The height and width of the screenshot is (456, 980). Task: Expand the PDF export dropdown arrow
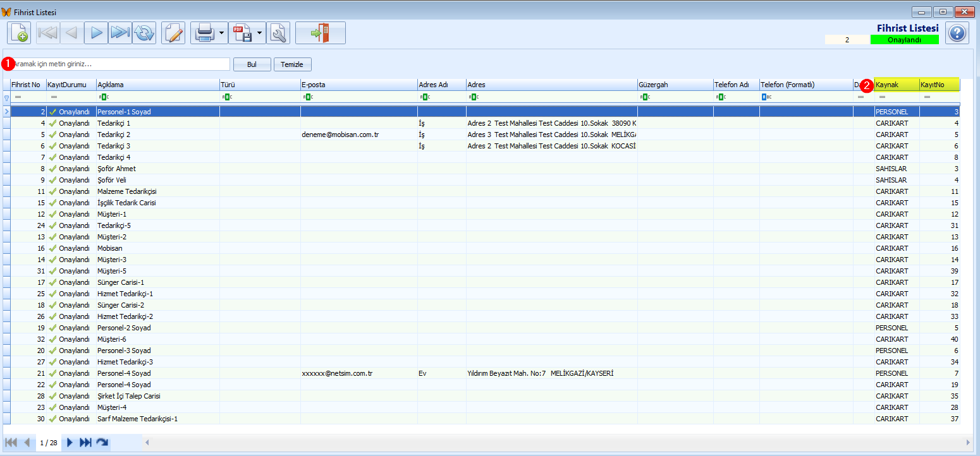[x=259, y=33]
